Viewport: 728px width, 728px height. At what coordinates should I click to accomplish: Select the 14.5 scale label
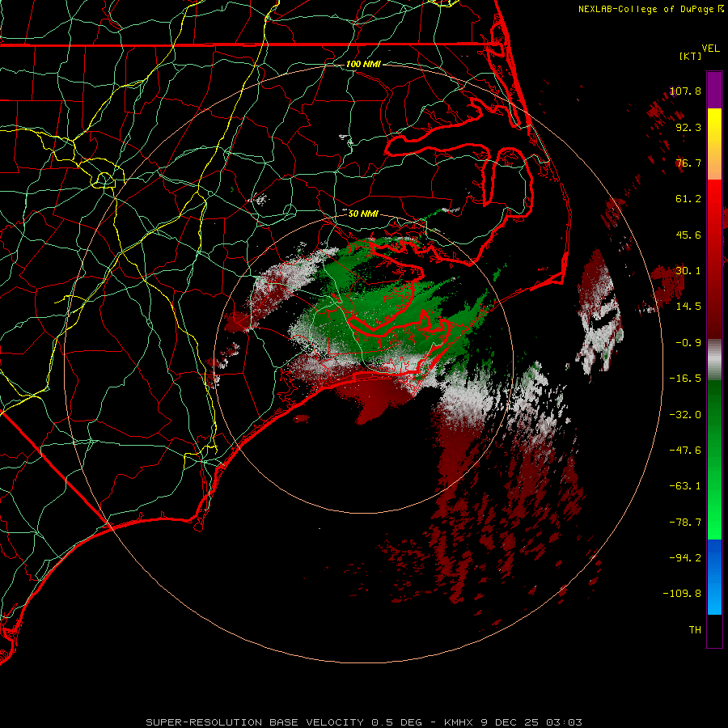(x=688, y=307)
